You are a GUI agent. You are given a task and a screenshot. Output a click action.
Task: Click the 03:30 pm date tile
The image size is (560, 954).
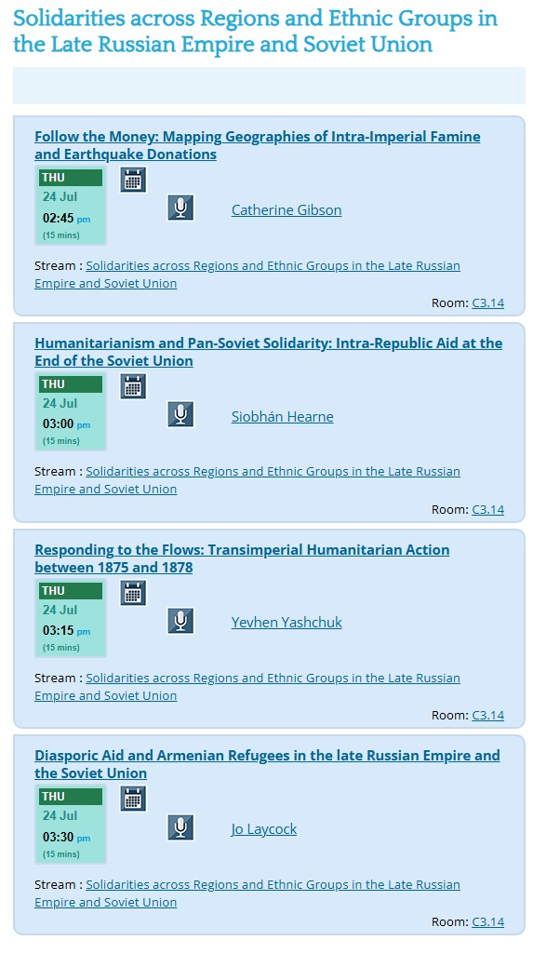click(73, 825)
